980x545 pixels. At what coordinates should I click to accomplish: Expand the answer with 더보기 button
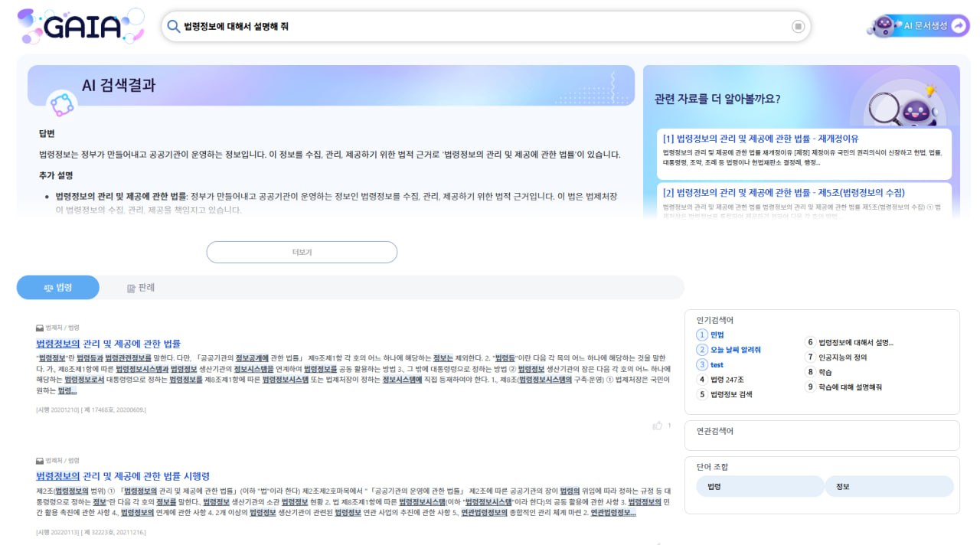(x=302, y=252)
